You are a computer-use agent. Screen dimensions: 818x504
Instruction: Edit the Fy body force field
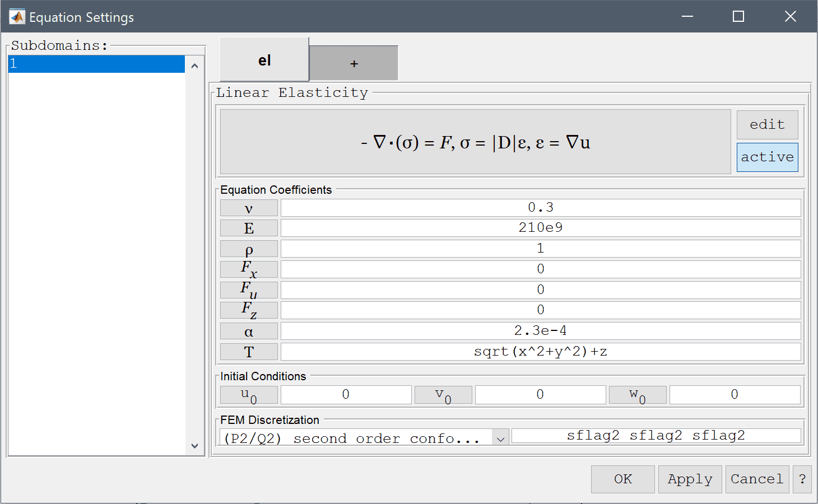[541, 290]
